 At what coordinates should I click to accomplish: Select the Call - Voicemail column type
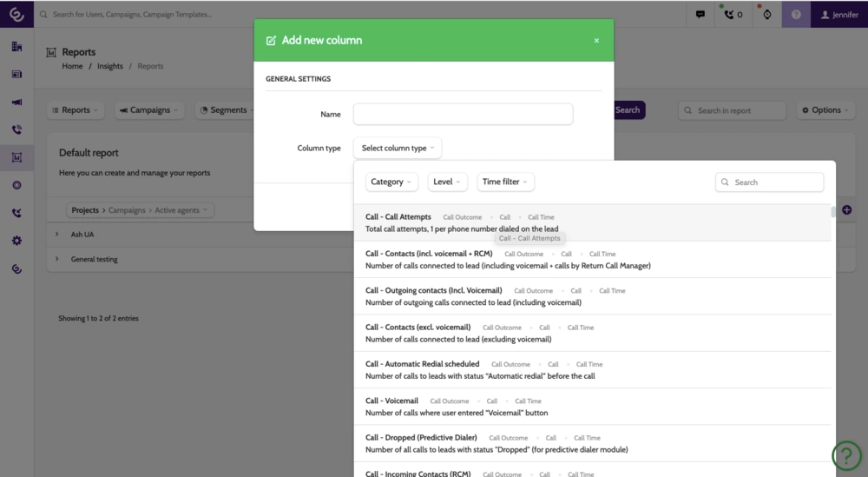(392, 401)
